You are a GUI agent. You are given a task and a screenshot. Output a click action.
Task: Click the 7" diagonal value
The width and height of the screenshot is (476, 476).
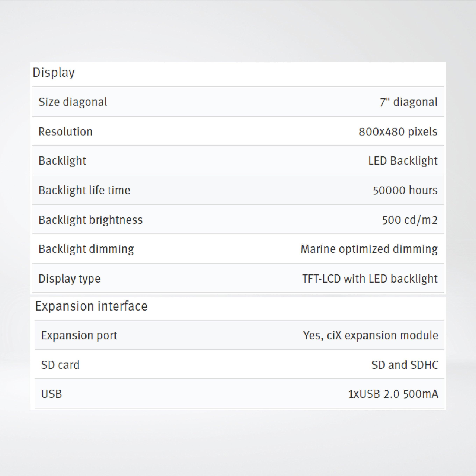[408, 102]
